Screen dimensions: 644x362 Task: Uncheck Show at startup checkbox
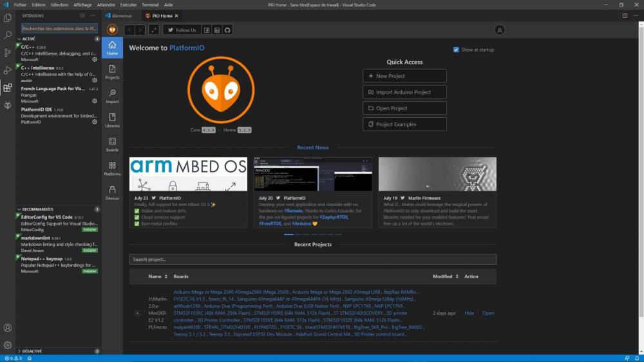point(456,50)
